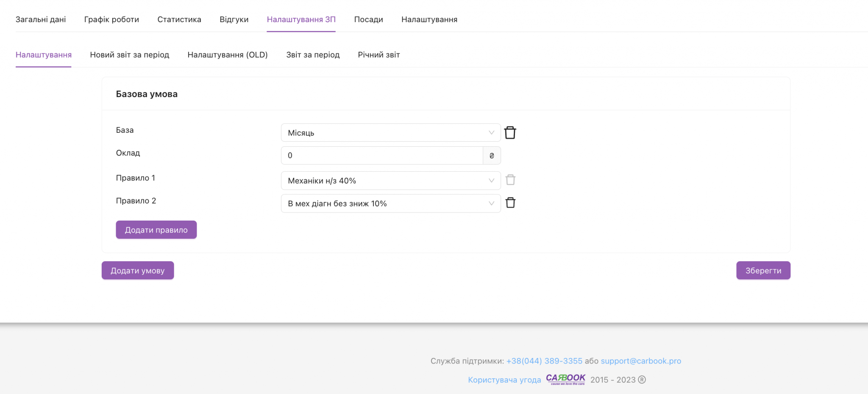Expand the Правило 1 dropdown Механіки н/з 40%
This screenshot has height=394, width=868.
click(x=390, y=181)
